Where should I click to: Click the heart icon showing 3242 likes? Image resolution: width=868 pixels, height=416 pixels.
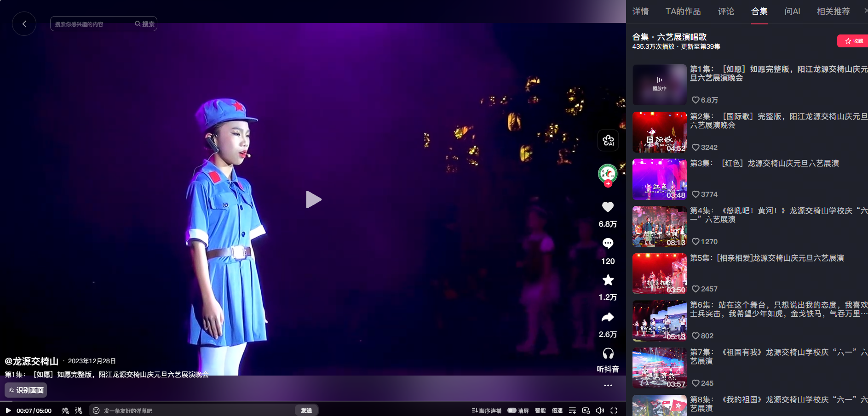[x=696, y=147]
